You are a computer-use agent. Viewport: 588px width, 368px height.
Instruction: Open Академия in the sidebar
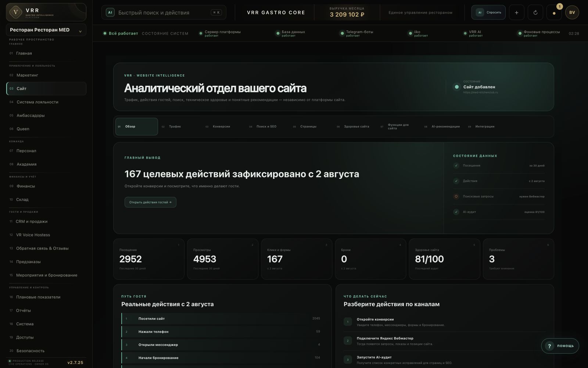point(46,164)
